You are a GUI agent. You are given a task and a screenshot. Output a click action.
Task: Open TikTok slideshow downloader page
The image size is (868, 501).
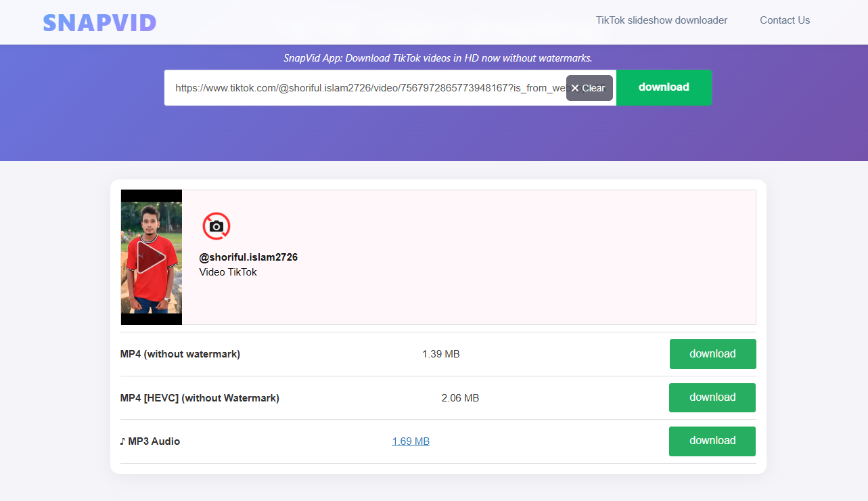661,20
